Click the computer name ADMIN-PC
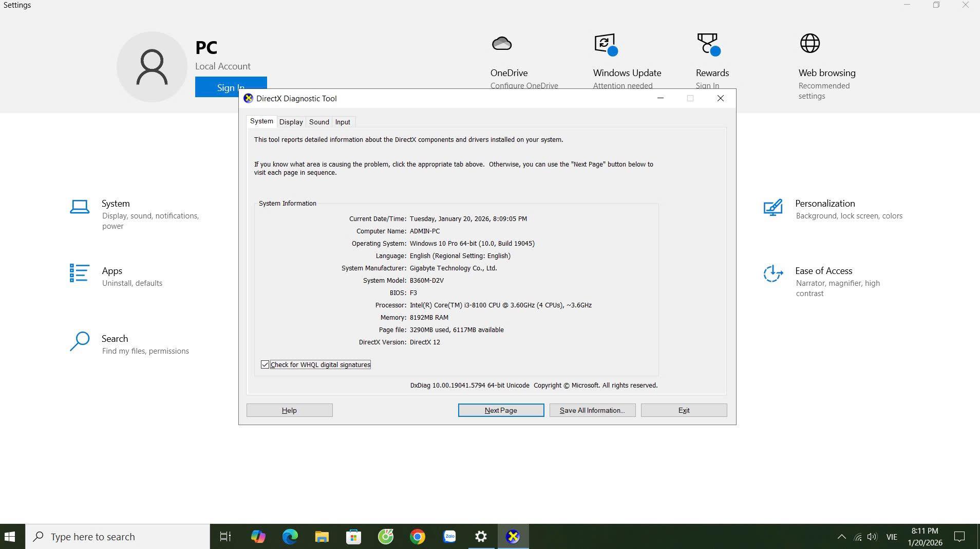The width and height of the screenshot is (980, 549). click(425, 231)
